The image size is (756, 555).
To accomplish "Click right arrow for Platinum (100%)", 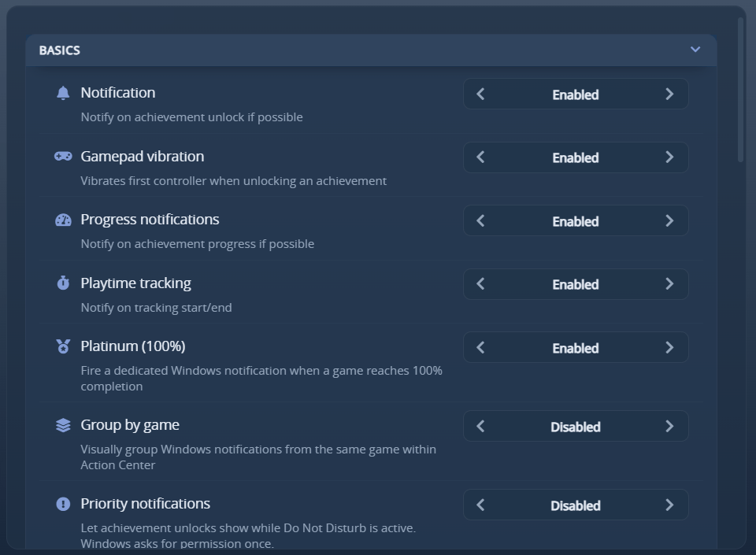I will (x=669, y=347).
